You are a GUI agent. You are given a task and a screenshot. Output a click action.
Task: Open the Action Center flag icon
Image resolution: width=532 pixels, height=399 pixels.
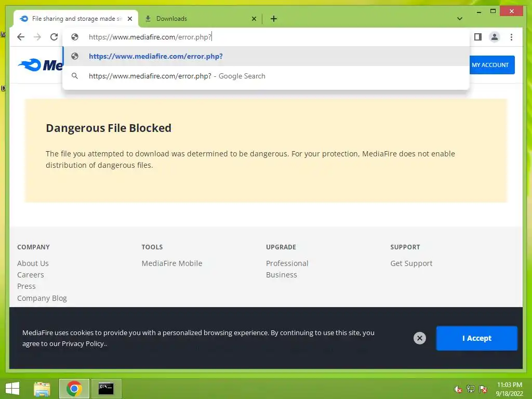483,389
